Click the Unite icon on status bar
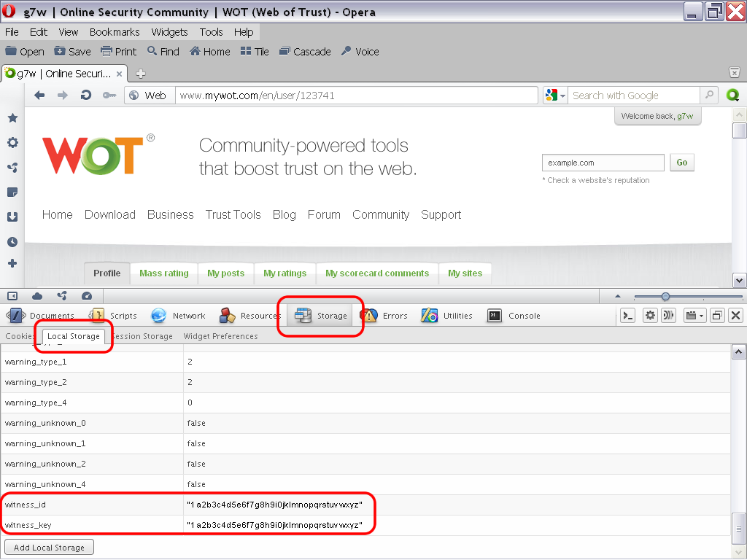This screenshot has width=747, height=560. pos(62,296)
